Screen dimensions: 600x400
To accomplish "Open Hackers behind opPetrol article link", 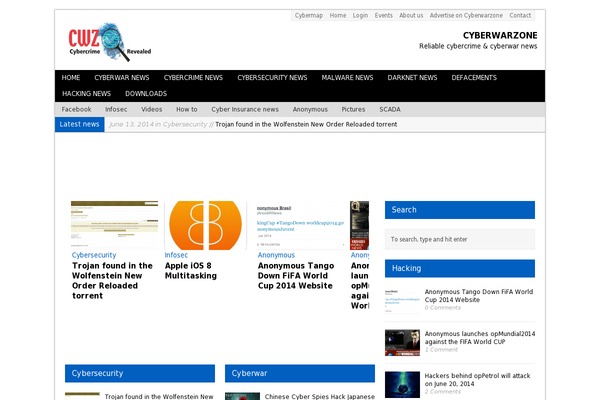I will 477,380.
